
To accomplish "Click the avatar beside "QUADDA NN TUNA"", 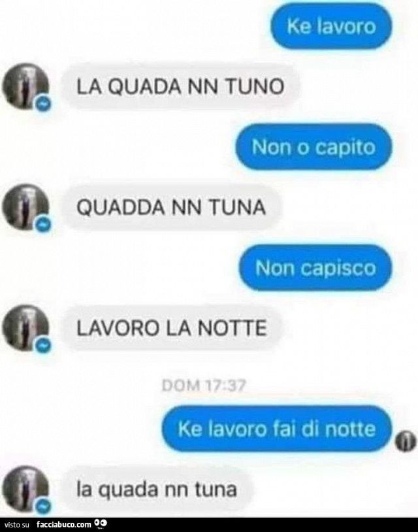I will tap(25, 207).
